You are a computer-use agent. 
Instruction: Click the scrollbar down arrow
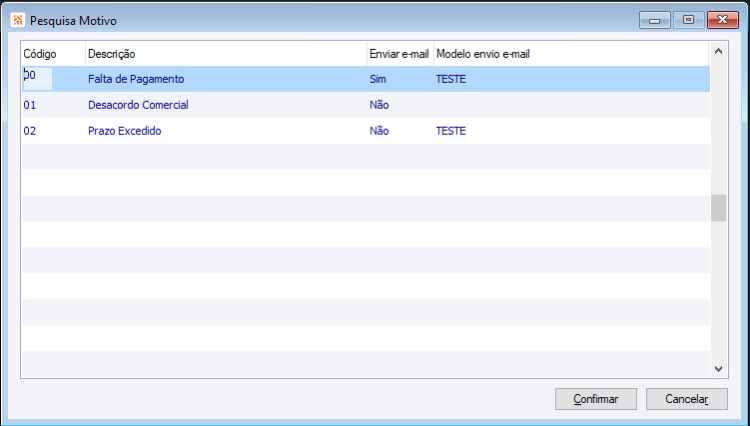click(x=718, y=369)
